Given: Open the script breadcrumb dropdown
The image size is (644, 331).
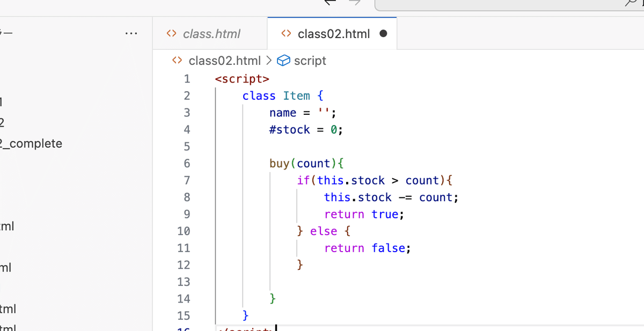Looking at the screenshot, I should [x=311, y=60].
